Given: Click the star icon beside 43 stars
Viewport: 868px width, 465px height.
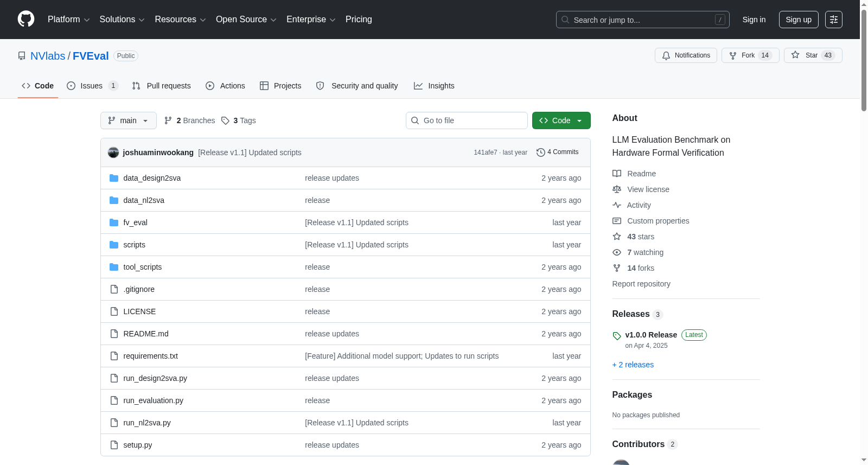Looking at the screenshot, I should [x=617, y=237].
